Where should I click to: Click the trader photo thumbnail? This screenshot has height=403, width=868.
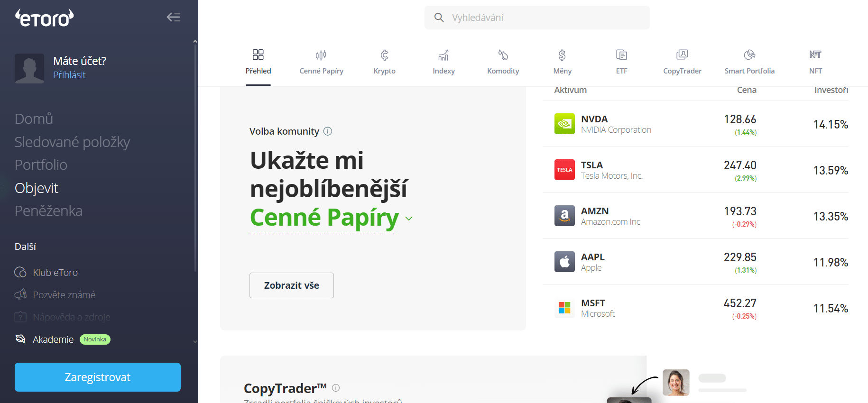point(676,382)
